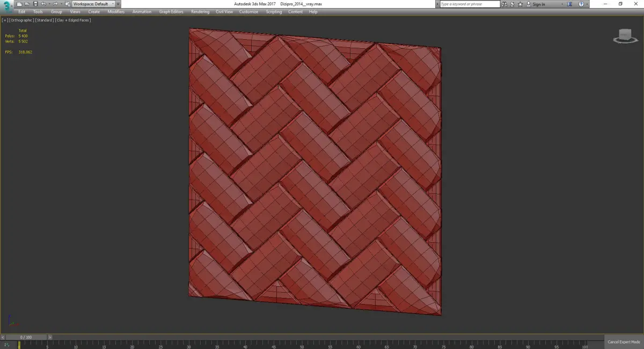Click the Standard viewport quality label
Viewport: 644px width, 349px height.
(45, 20)
